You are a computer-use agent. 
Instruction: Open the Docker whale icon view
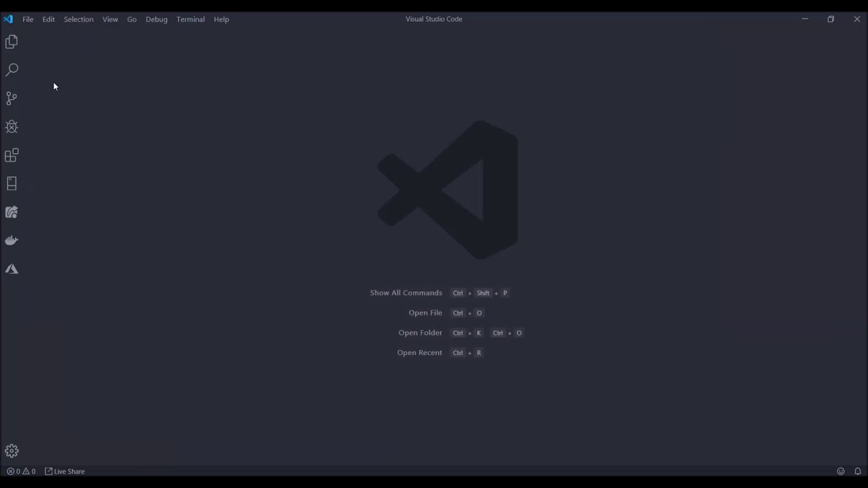pos(12,241)
